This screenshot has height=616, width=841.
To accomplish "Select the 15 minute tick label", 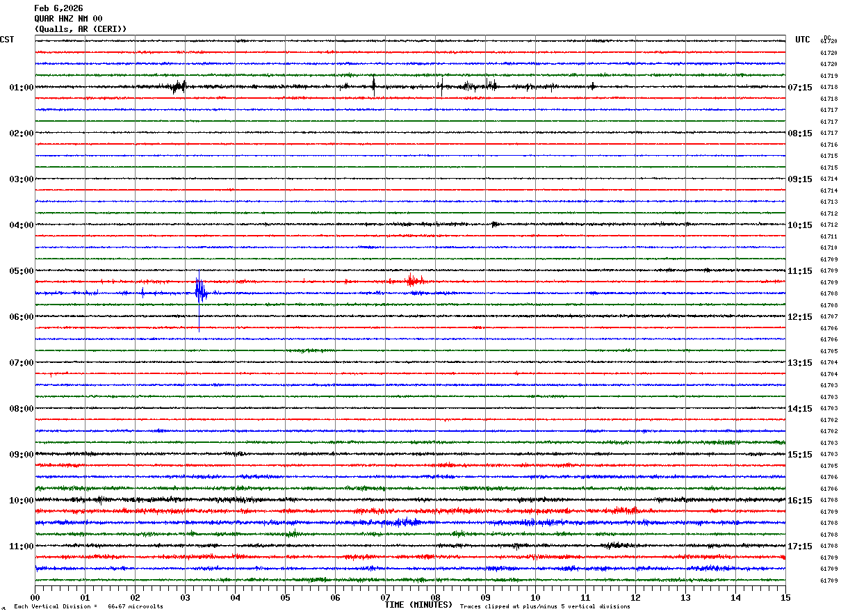I will (x=785, y=597).
